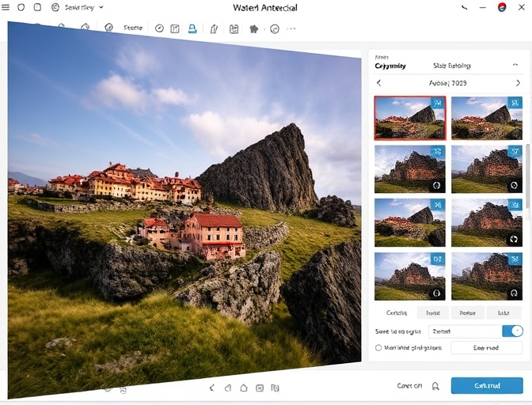Select the right thumbnail in the bottom gallery row
Screen dimensions: 532x405
487,277
